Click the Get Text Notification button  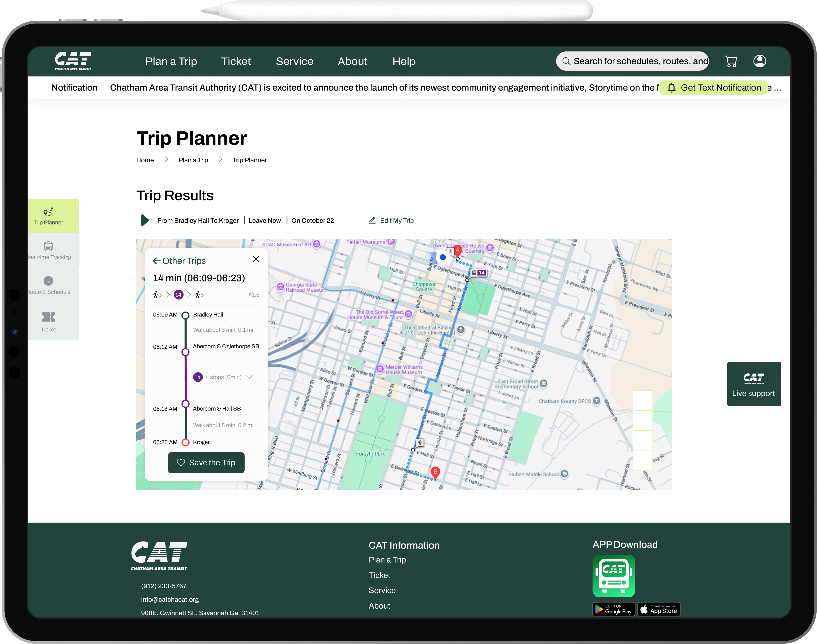click(713, 88)
